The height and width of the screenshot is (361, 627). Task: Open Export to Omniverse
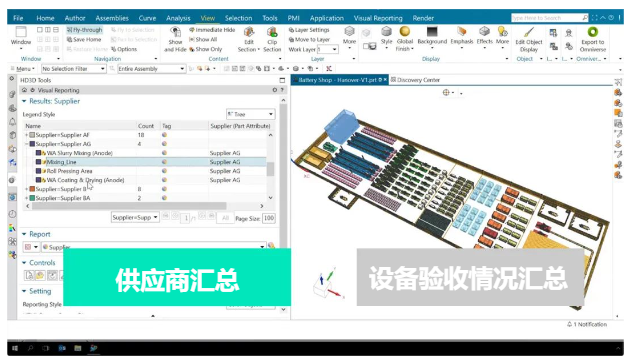(593, 39)
